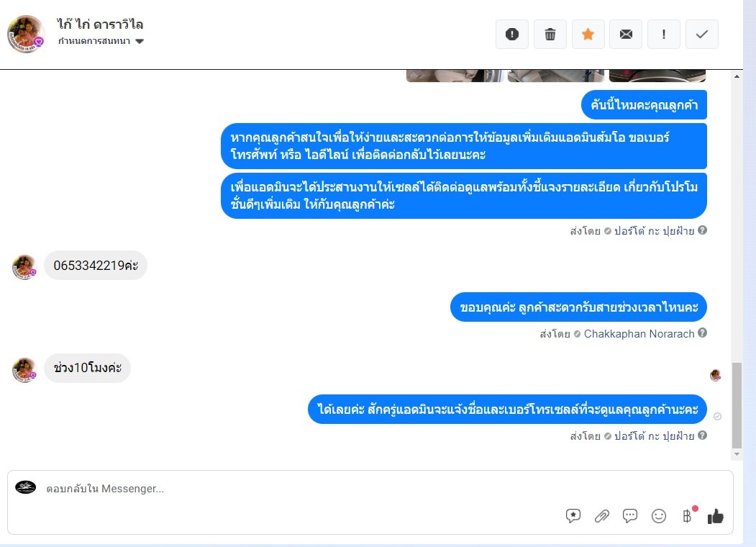This screenshot has height=547, width=756.
Task: Open the emoji picker smiley icon
Action: point(659,516)
